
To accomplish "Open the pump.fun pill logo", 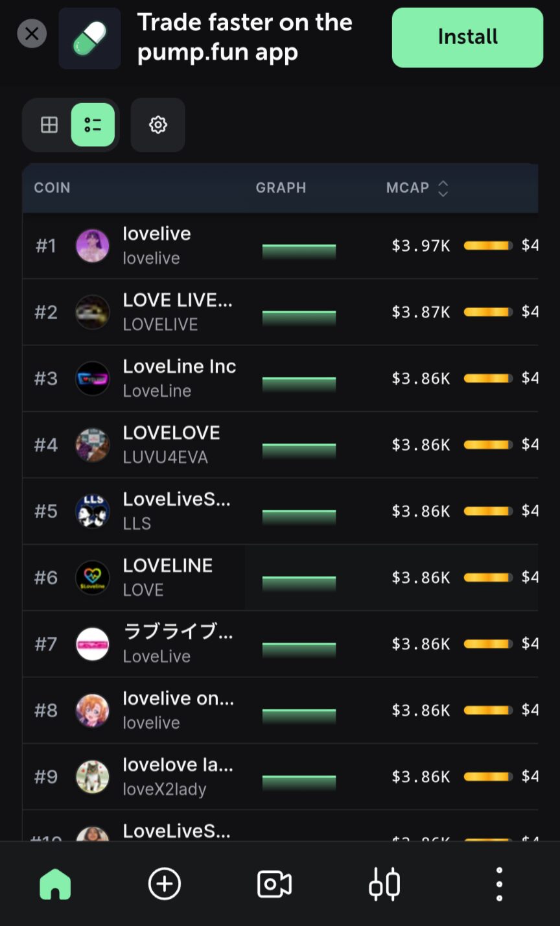I will tap(89, 38).
